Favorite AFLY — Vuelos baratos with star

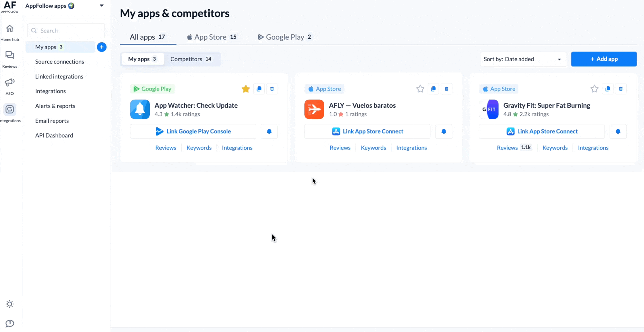click(x=420, y=89)
